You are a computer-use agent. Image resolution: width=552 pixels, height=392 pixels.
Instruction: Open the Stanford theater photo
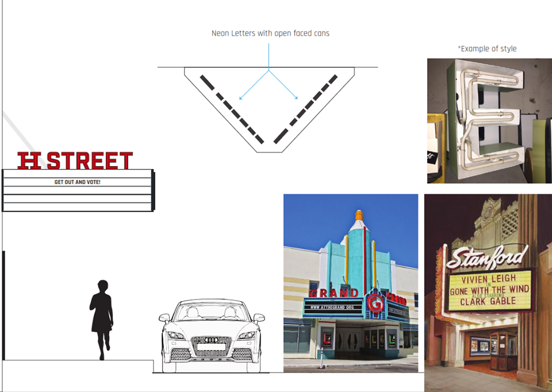tap(488, 293)
